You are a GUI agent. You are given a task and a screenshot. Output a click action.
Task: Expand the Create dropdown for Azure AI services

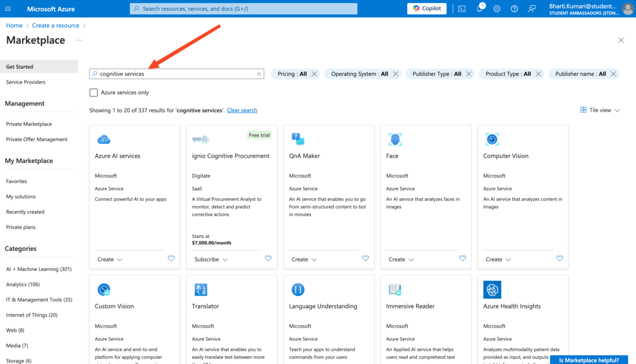tap(110, 259)
